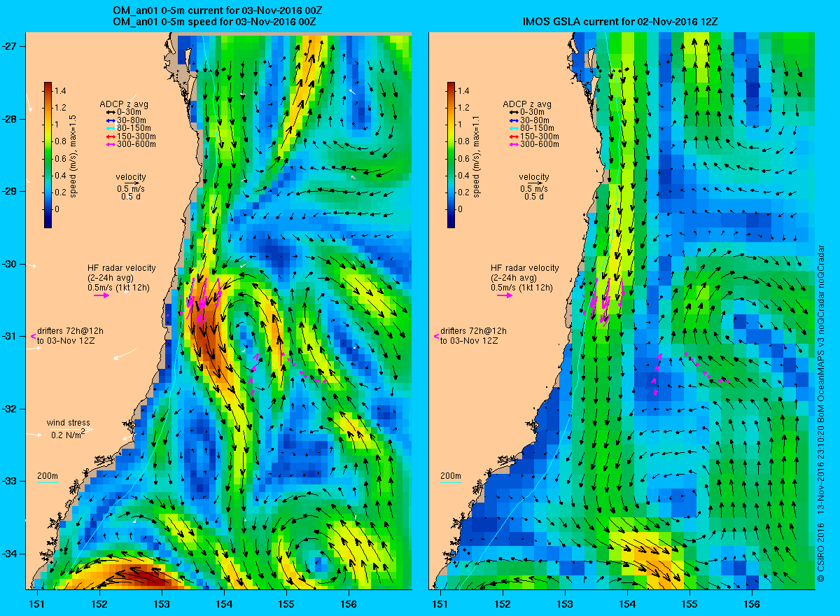Click the speed color bar in the IMOS GSLA panel
This screenshot has height=616, width=840.
pos(451,155)
